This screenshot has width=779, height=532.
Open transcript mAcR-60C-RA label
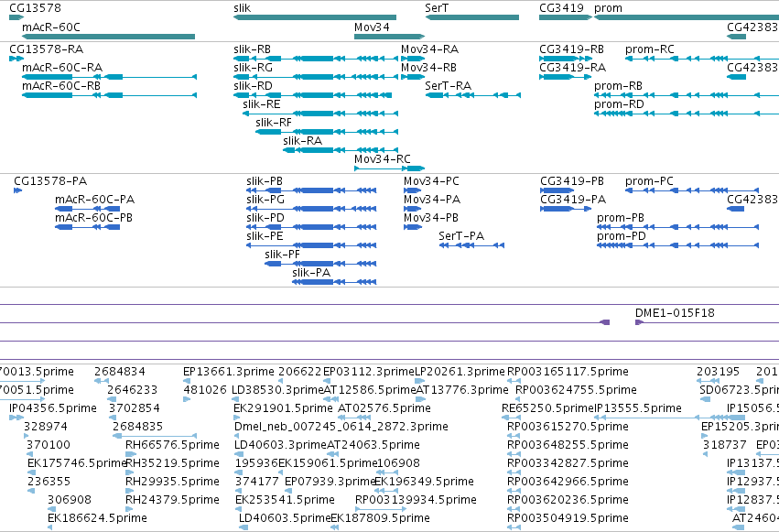62,68
